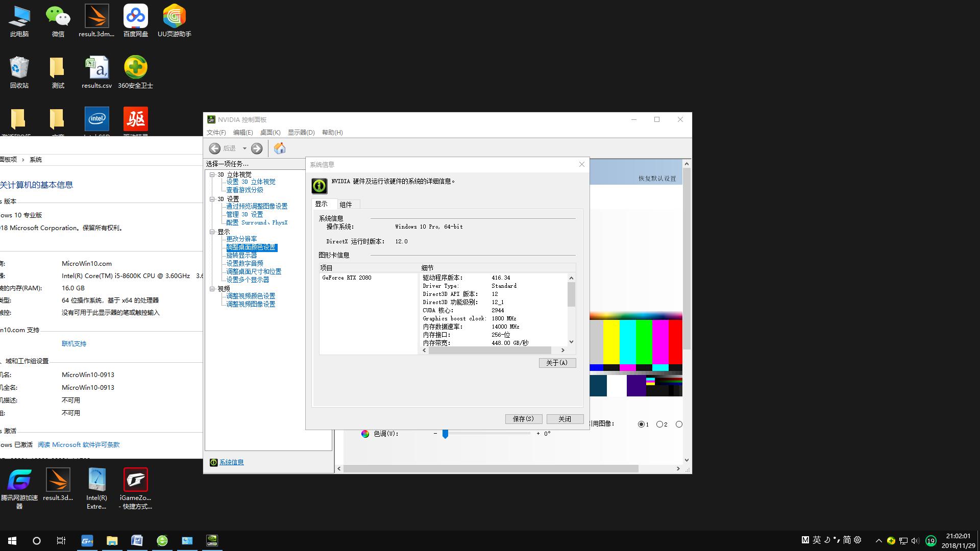Click the 保存(S) button
This screenshot has width=980, height=551.
[x=523, y=419]
